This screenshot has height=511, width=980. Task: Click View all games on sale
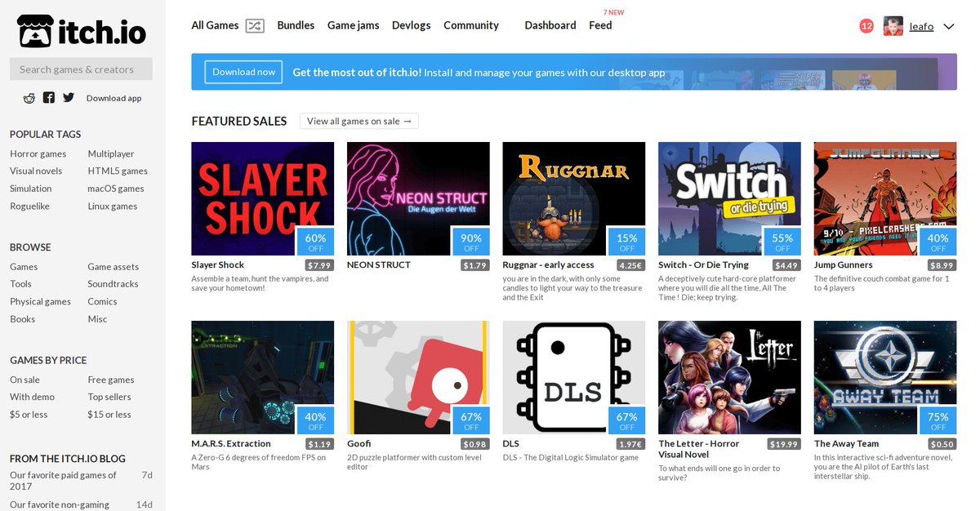pos(359,121)
